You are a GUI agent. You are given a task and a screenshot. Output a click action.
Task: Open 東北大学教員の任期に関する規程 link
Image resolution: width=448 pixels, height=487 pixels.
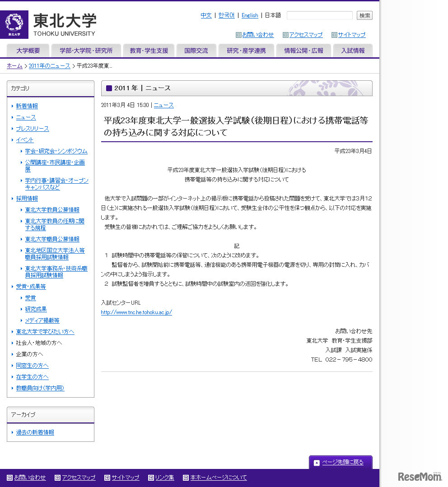click(x=55, y=224)
